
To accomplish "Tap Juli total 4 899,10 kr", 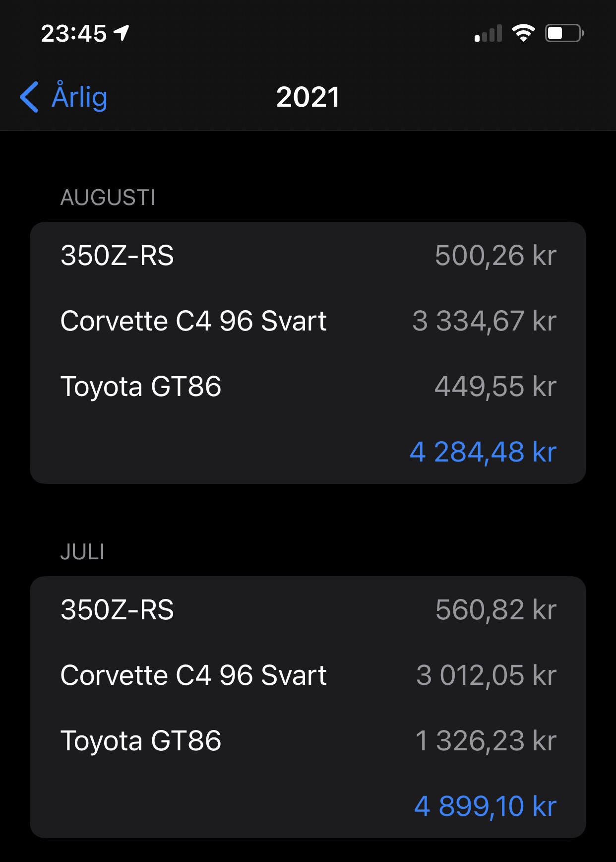I will (x=485, y=806).
